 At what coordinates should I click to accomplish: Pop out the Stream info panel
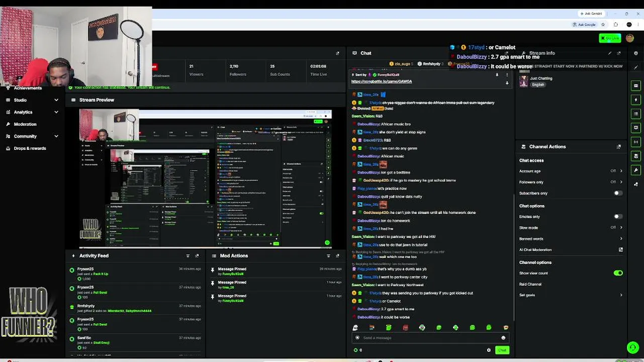tap(619, 53)
